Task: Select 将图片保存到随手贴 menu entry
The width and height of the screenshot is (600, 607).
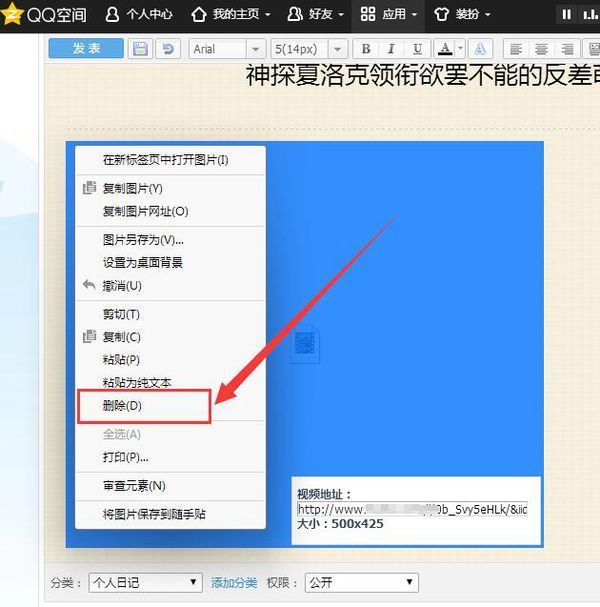Action: point(170,514)
